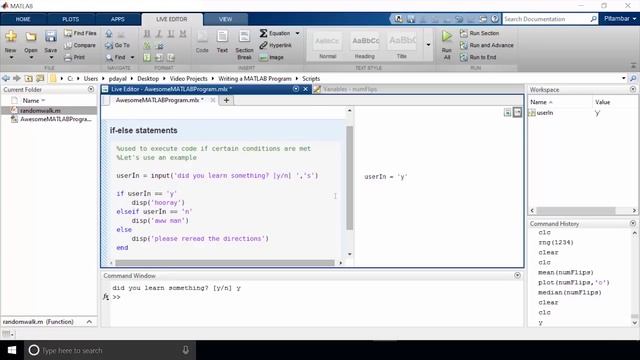Insert a Text block
Image resolution: width=640 pixels, height=360 pixels.
222,42
